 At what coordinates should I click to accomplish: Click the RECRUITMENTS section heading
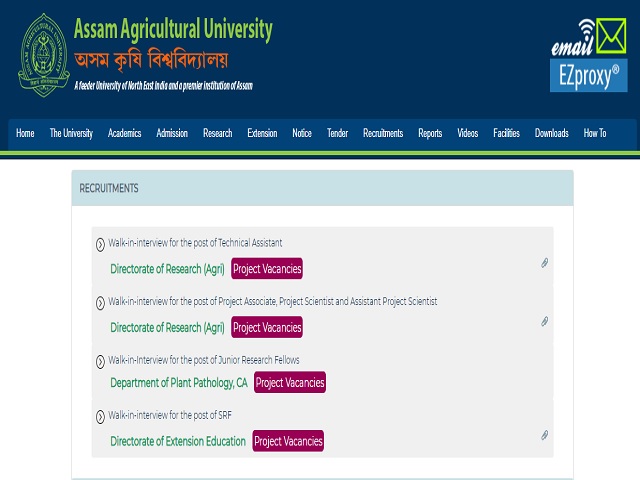point(109,188)
